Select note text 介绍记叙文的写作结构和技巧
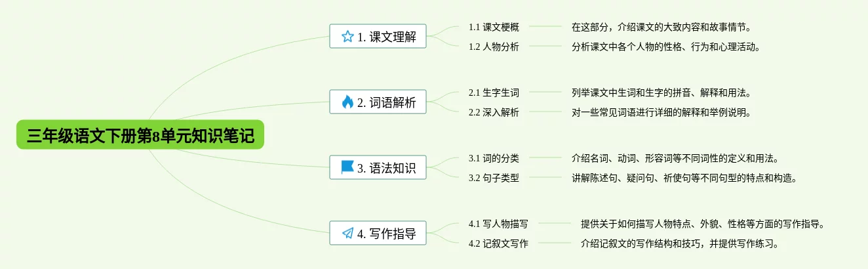868x269 pixels. click(641, 243)
